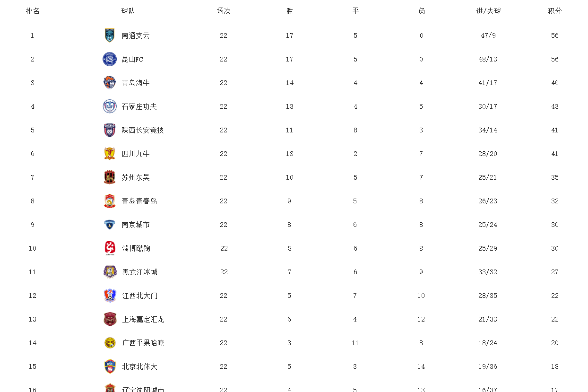Image resolution: width=588 pixels, height=392 pixels.
Task: Click the 进/失球 column header
Action: click(488, 11)
